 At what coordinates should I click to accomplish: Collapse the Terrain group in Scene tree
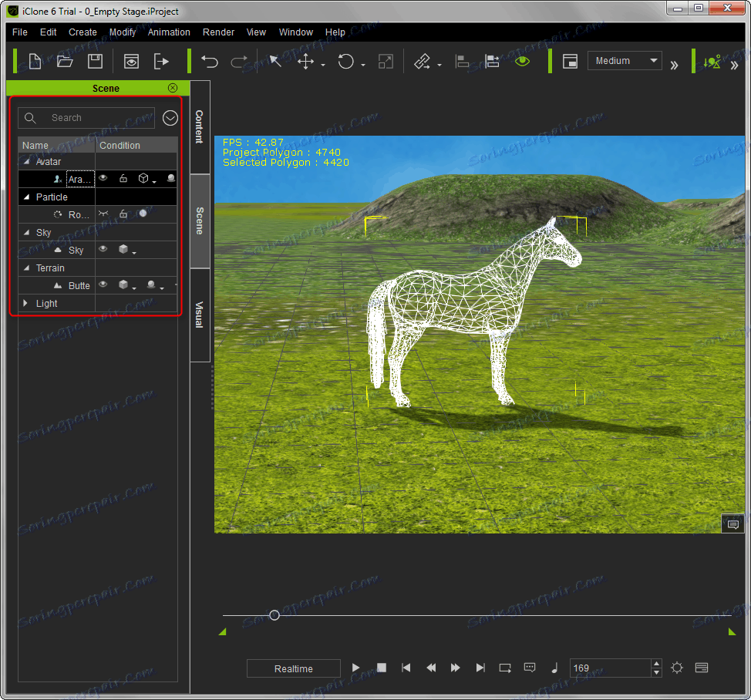pos(27,268)
